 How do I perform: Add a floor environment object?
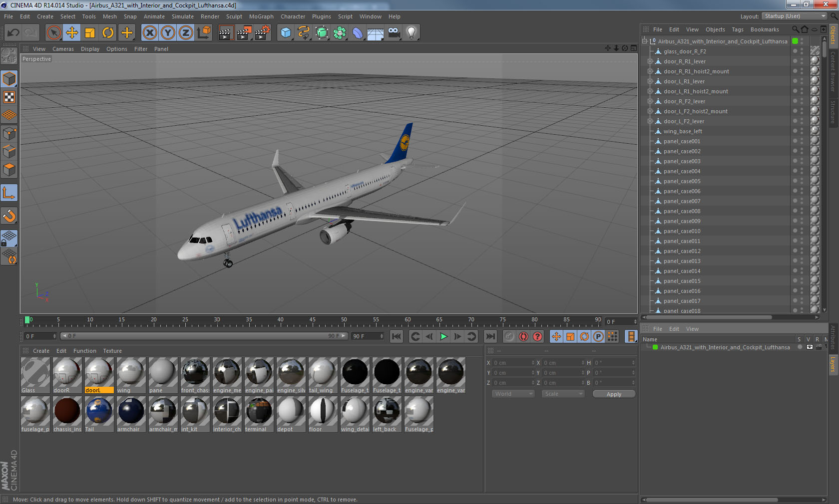pos(376,33)
